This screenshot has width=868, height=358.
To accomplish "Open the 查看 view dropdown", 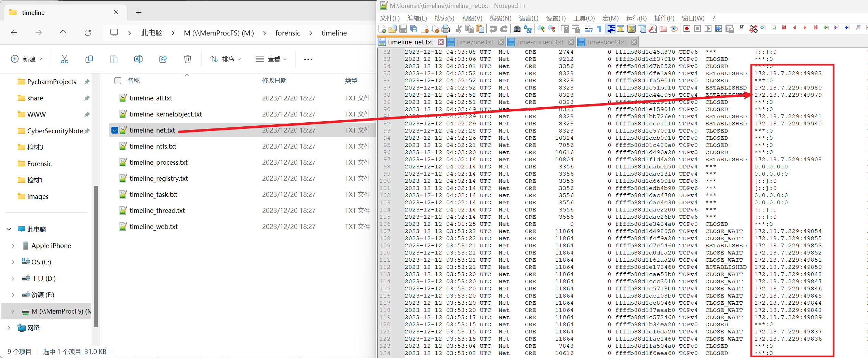I will pyautogui.click(x=271, y=59).
